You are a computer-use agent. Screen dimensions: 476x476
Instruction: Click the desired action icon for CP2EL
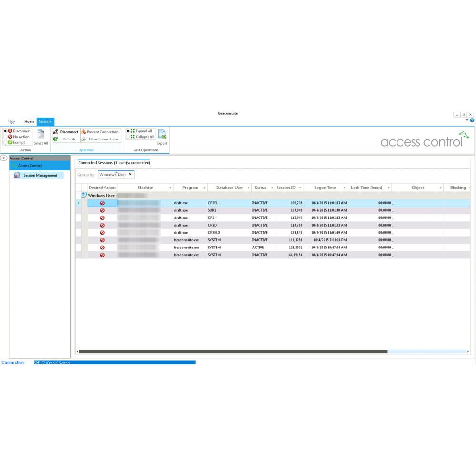pos(102,203)
